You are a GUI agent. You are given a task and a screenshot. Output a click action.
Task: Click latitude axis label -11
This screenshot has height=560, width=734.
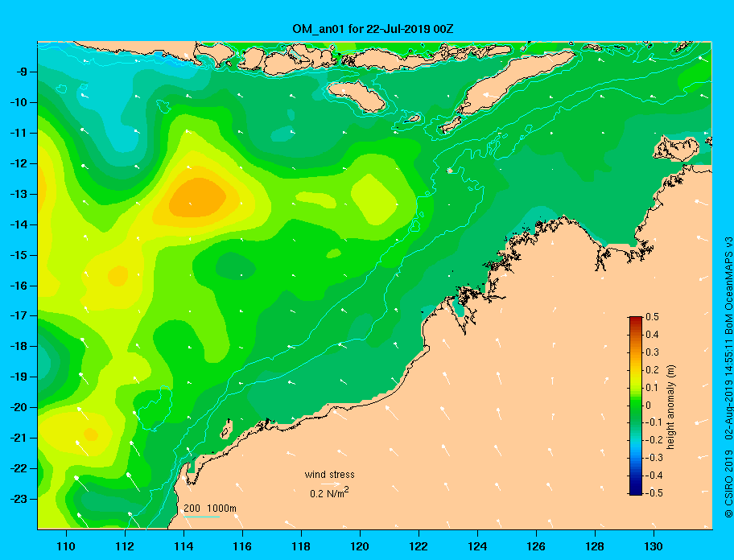(19, 133)
